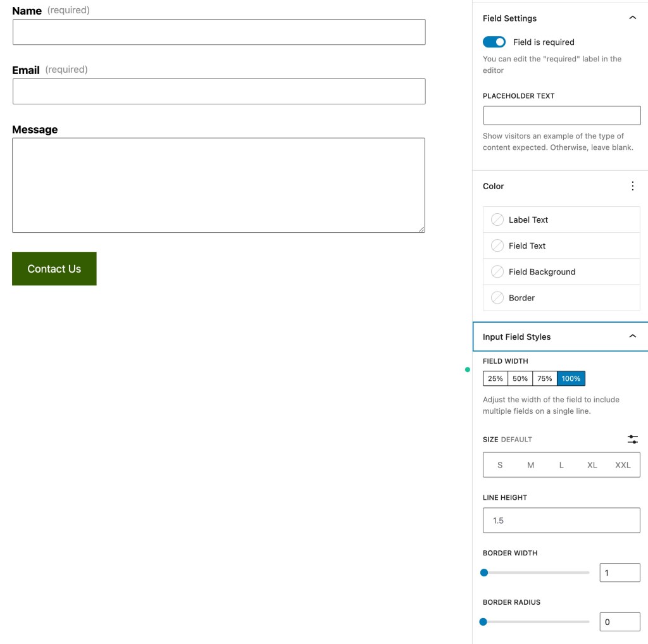Image resolution: width=648 pixels, height=644 pixels.
Task: Pick the S font size
Action: click(500, 465)
